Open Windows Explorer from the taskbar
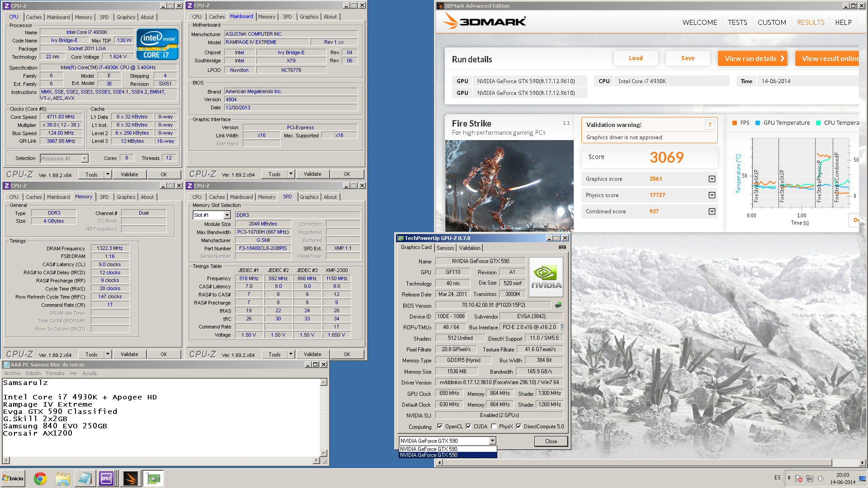This screenshot has height=488, width=868. pos(63,479)
